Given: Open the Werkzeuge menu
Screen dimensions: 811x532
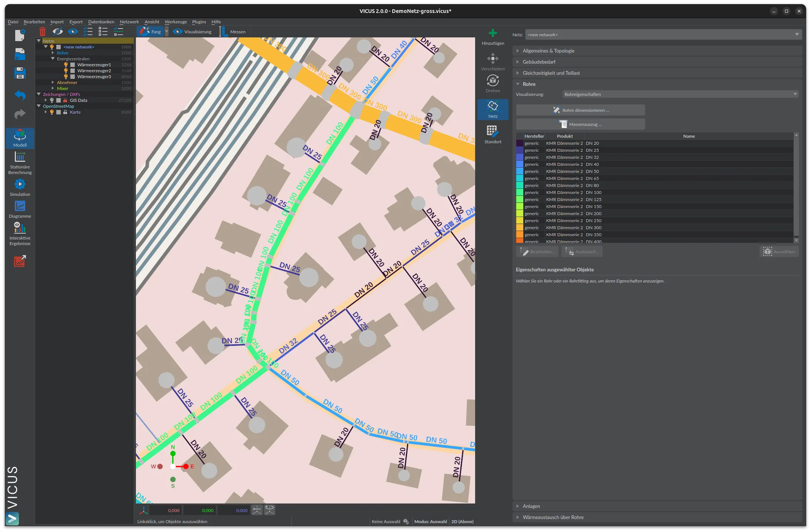Looking at the screenshot, I should point(176,22).
